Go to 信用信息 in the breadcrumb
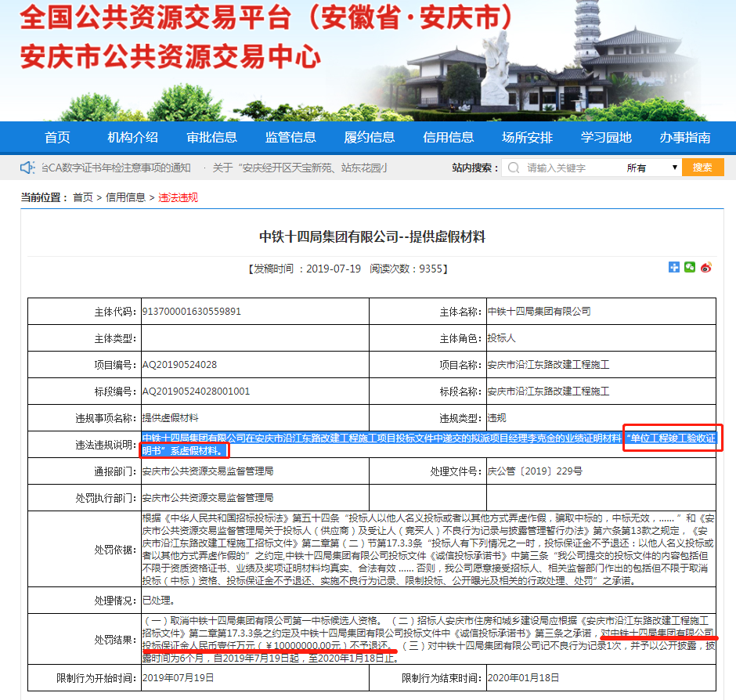Screen dimensions: 736x700 coord(125,197)
